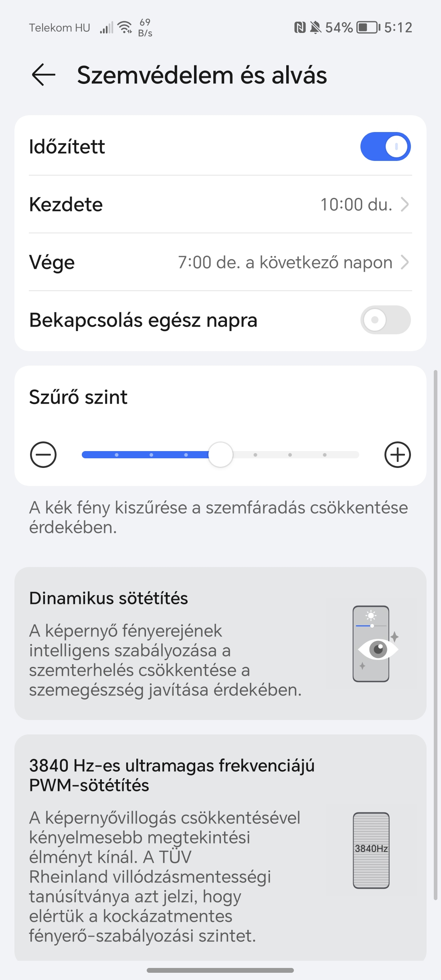The image size is (441, 980).
Task: Click the page scrollbar on the right edge
Action: pyautogui.click(x=435, y=635)
